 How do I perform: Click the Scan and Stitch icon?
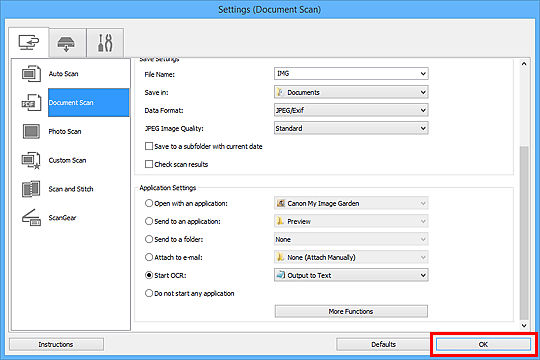pyautogui.click(x=31, y=189)
